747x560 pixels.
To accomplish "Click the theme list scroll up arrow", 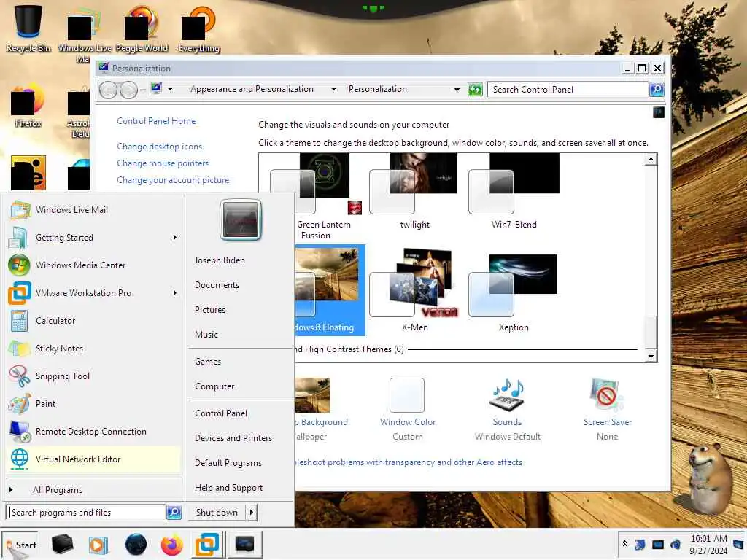I will point(651,159).
